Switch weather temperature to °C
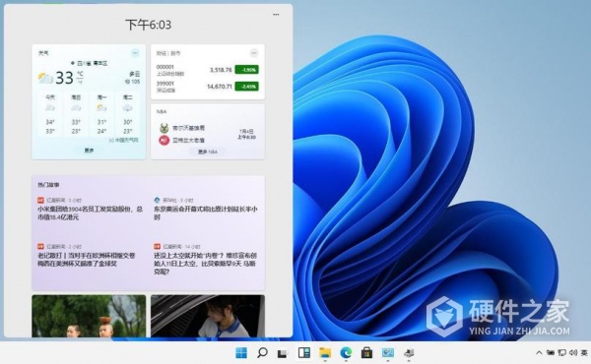Viewport: 591px width, 364px height. coord(80,74)
